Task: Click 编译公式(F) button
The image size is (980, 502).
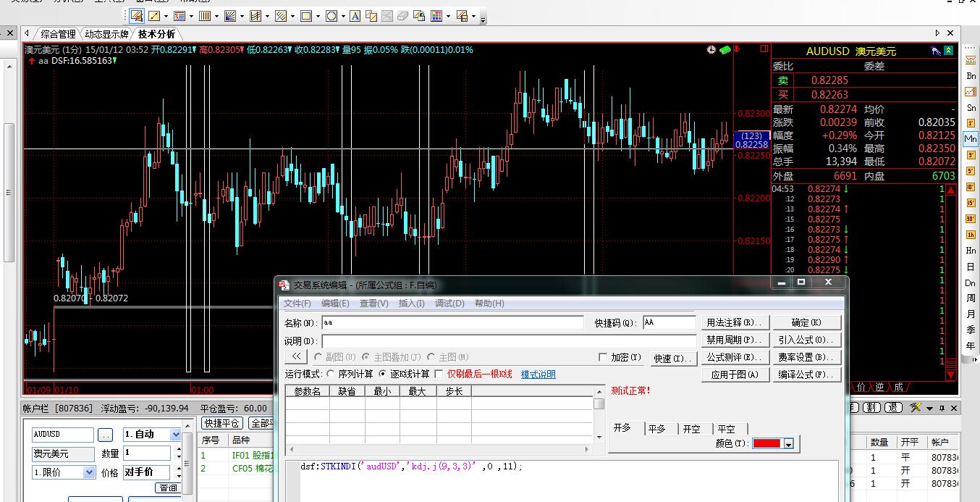Action: [807, 375]
